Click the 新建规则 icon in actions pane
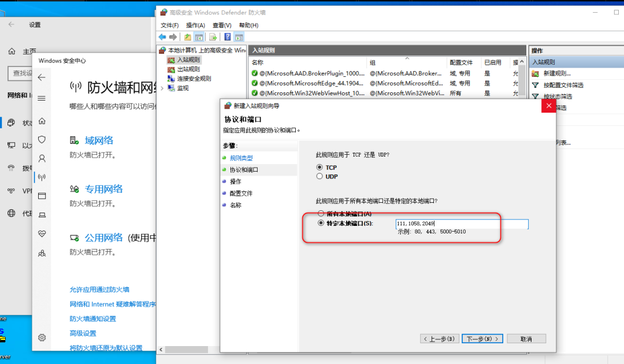Image resolution: width=624 pixels, height=364 pixels. click(535, 73)
